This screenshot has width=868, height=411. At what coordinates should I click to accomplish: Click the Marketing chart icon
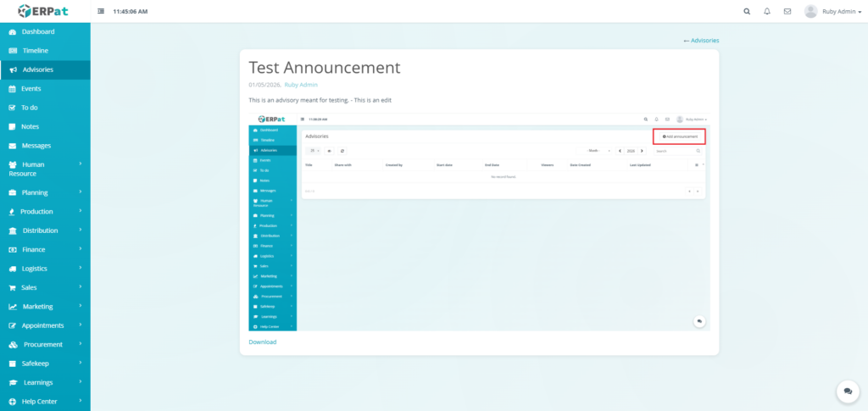click(x=13, y=307)
